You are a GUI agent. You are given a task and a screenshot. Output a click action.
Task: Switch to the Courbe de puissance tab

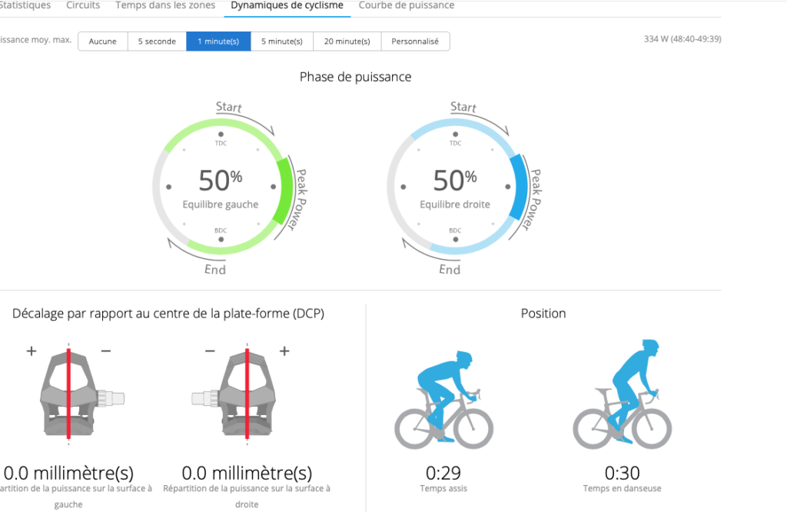click(x=406, y=5)
